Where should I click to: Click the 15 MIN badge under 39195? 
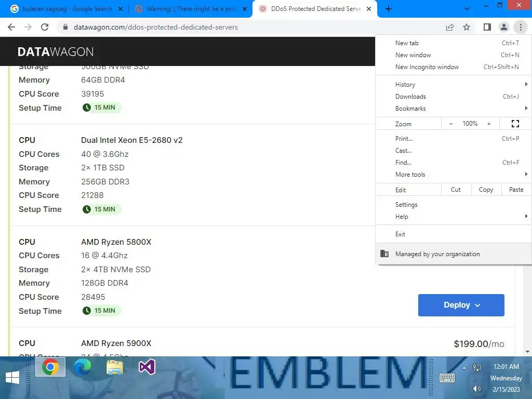(x=101, y=108)
